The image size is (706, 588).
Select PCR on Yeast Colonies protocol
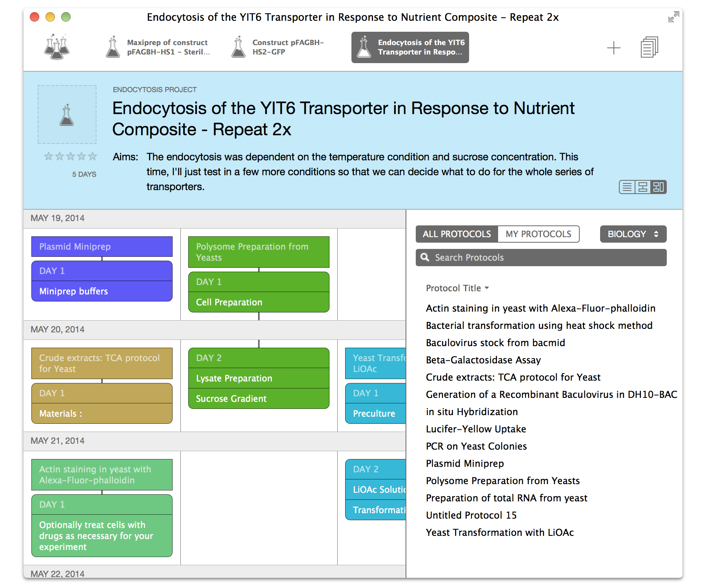coord(476,446)
